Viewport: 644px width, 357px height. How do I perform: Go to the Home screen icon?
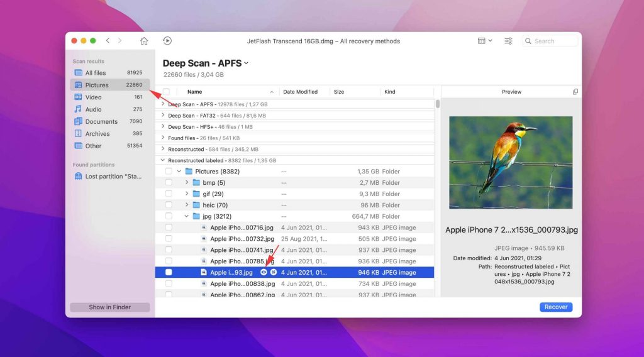pos(144,41)
